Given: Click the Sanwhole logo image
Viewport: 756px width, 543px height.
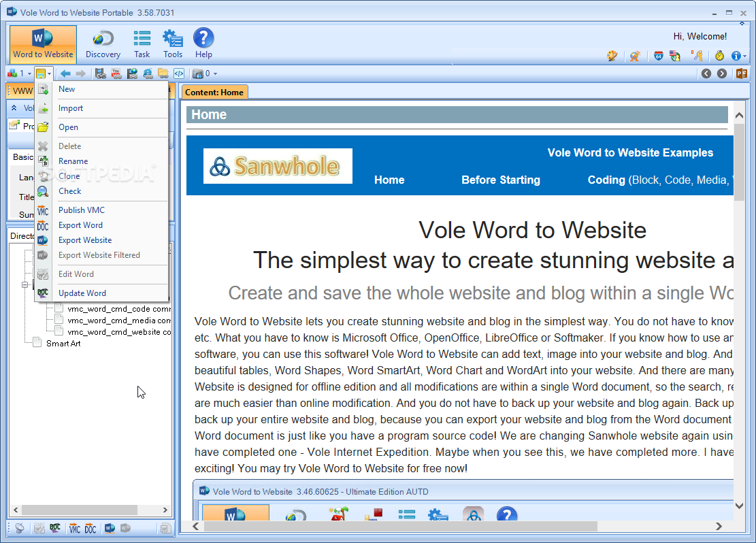Looking at the screenshot, I should point(278,166).
